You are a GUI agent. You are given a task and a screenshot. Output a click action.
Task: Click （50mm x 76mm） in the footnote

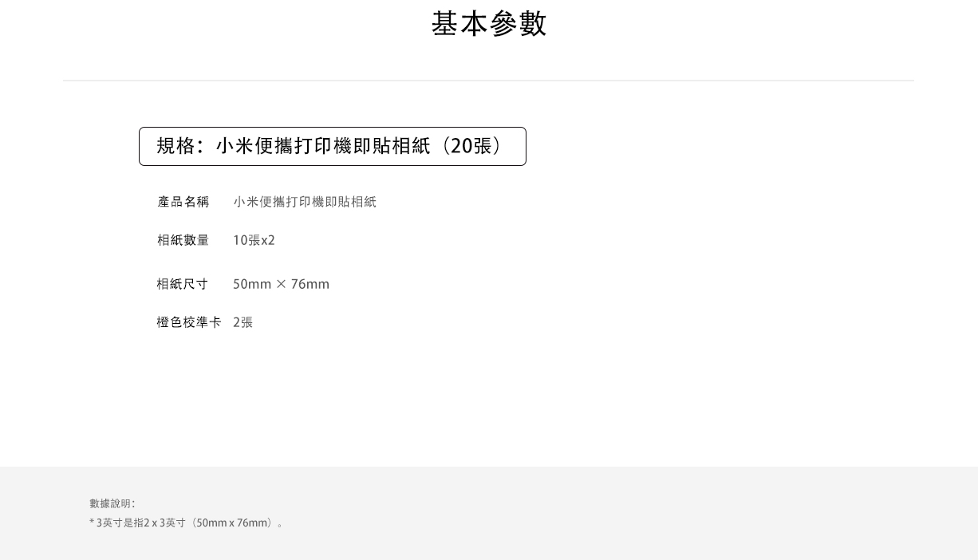click(232, 523)
